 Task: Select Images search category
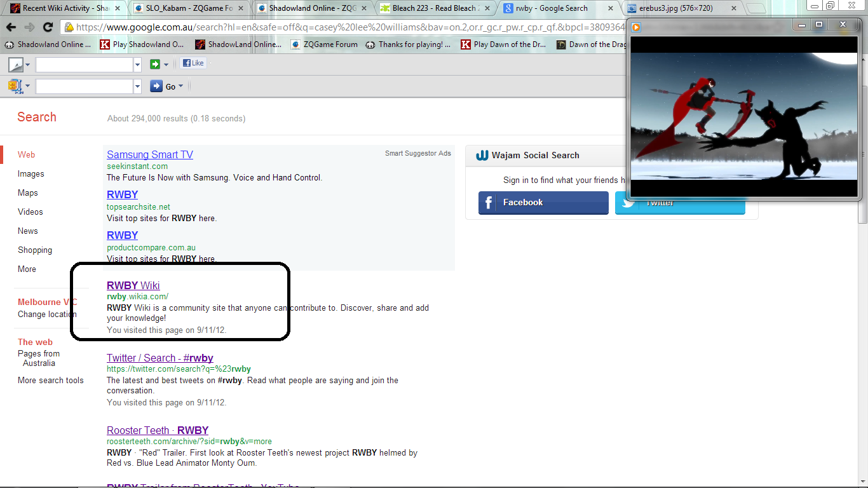[31, 173]
